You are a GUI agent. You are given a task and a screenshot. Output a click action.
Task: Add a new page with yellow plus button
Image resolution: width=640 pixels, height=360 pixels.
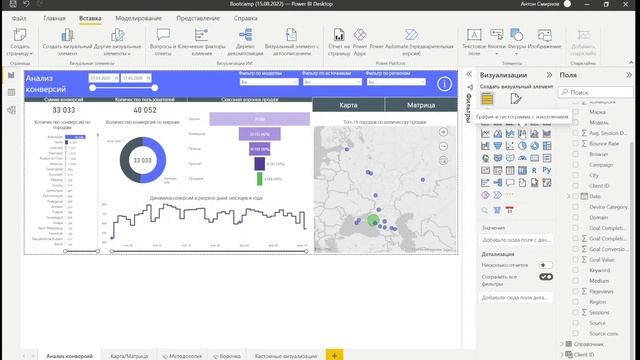coord(334,355)
